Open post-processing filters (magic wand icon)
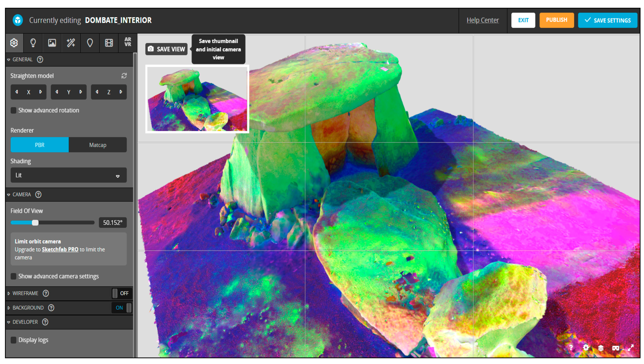The height and width of the screenshot is (364, 644). coord(71,43)
